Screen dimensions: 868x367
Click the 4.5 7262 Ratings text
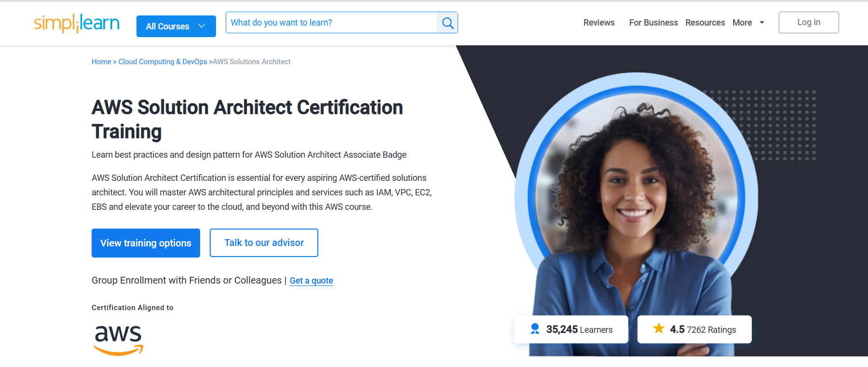click(703, 329)
